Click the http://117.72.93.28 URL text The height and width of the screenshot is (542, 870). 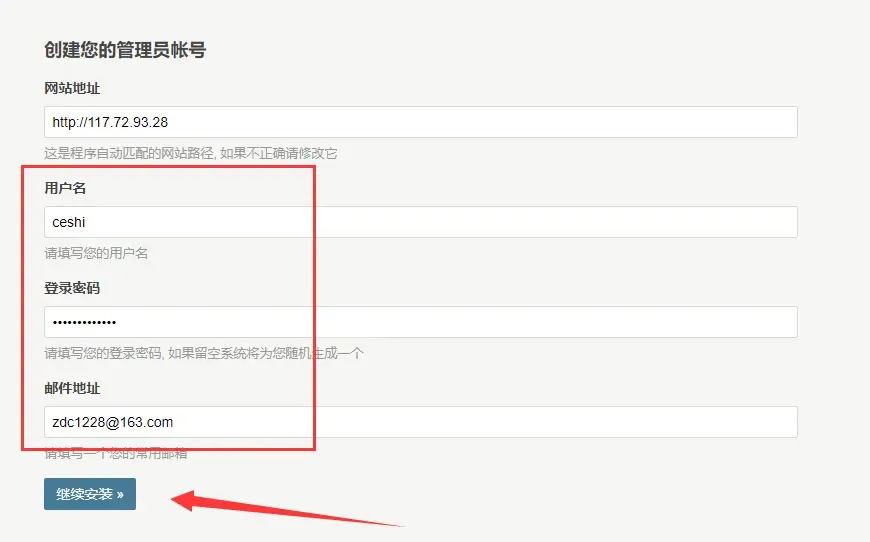coord(110,122)
